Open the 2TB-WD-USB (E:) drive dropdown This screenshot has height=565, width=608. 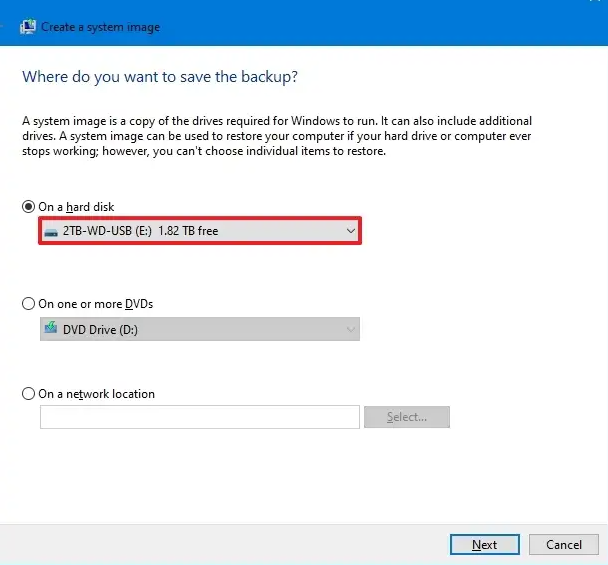point(200,231)
